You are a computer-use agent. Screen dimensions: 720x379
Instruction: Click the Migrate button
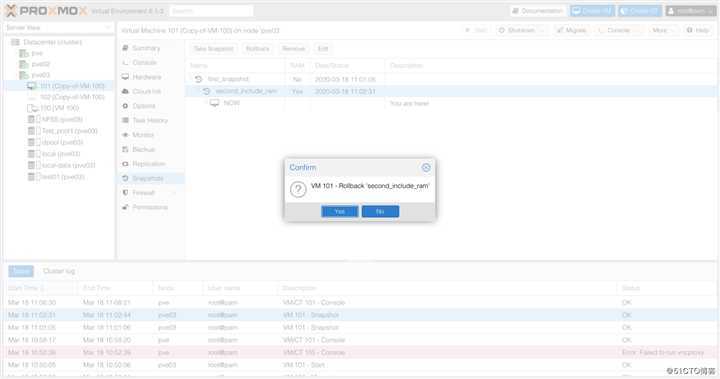[x=571, y=30]
